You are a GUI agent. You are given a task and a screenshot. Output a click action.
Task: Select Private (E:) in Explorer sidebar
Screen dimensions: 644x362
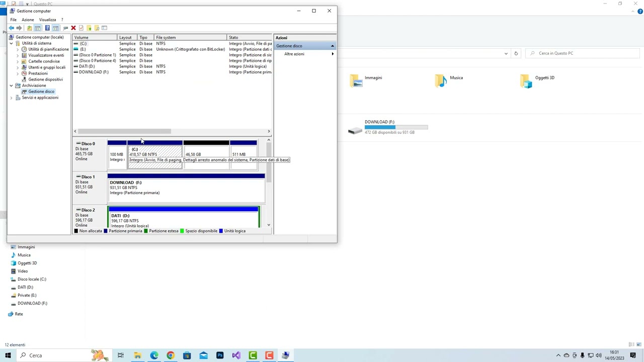point(27,295)
